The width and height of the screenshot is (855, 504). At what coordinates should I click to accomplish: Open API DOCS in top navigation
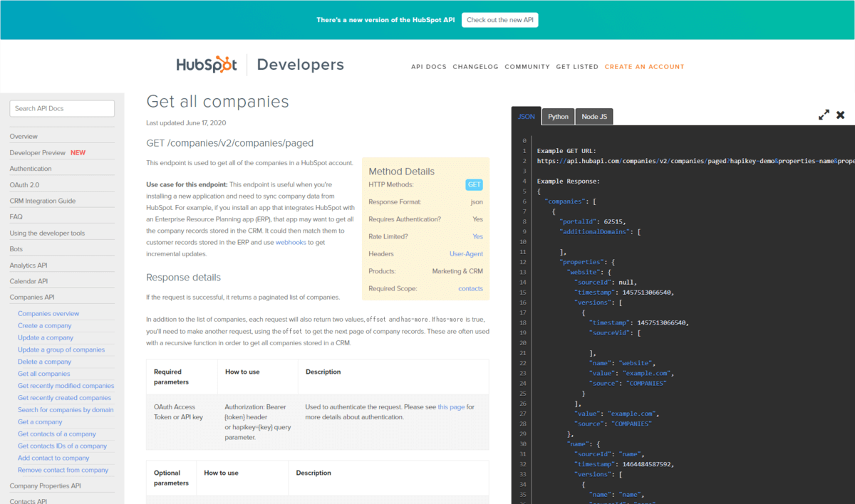(x=428, y=67)
